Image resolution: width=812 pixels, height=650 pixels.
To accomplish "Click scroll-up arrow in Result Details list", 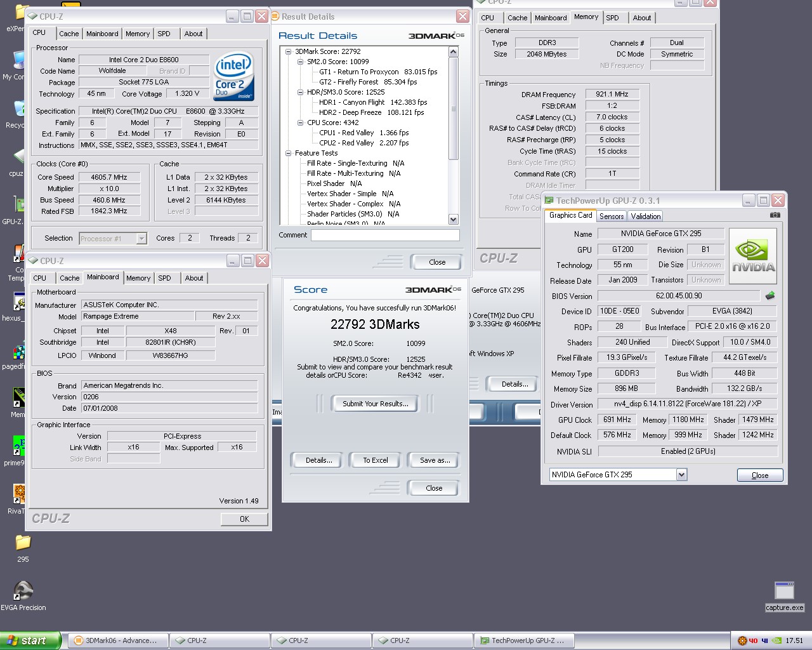I will click(453, 52).
